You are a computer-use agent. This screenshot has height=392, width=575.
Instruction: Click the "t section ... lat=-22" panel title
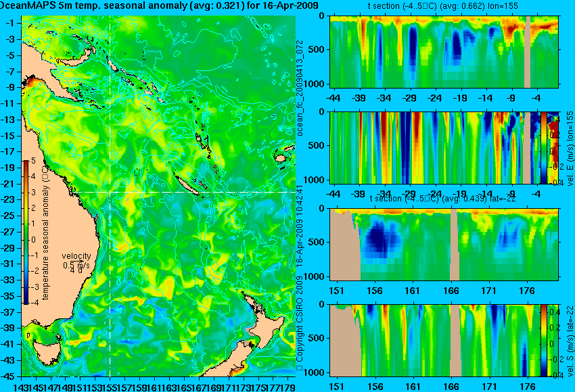442,199
